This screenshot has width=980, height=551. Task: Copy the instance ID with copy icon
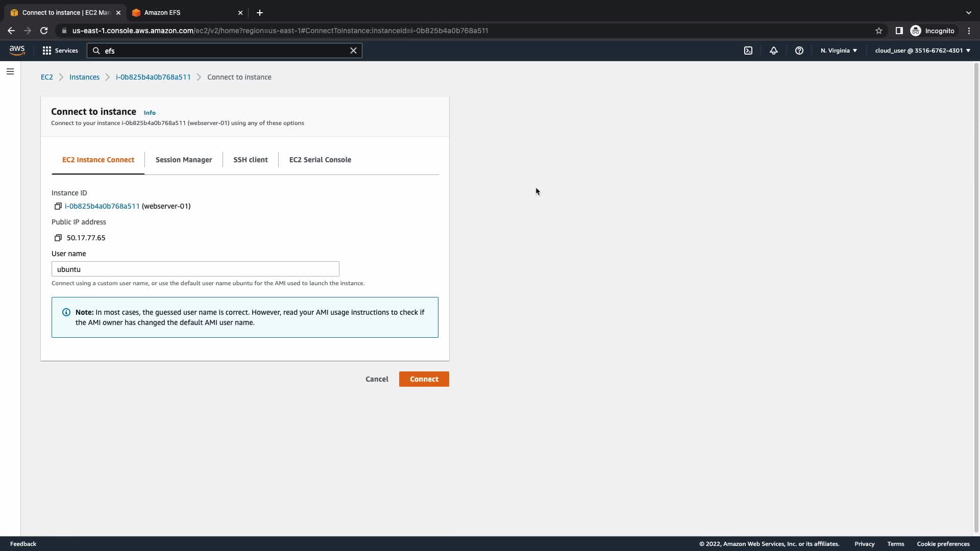click(x=58, y=206)
